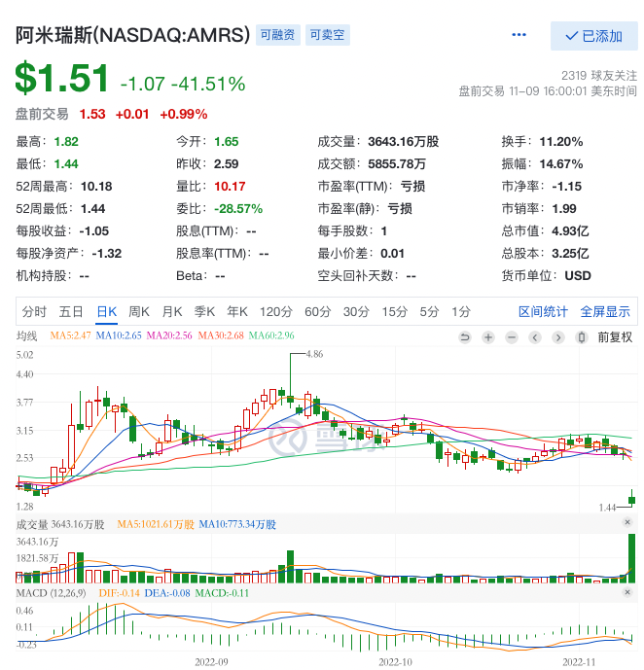The width and height of the screenshot is (644, 670).
Task: Click the MA10:2.65 moving average label
Action: [119, 335]
